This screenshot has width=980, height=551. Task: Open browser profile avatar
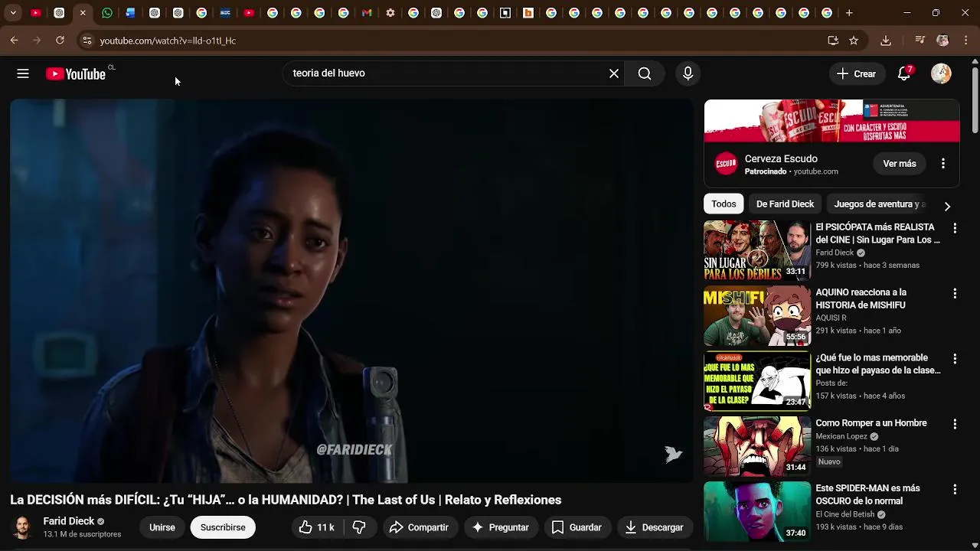(x=942, y=41)
